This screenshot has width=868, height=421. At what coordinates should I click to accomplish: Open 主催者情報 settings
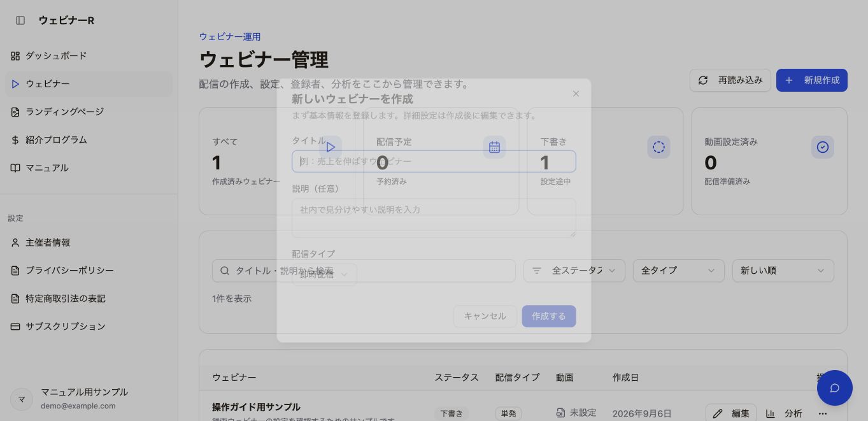coord(89,243)
